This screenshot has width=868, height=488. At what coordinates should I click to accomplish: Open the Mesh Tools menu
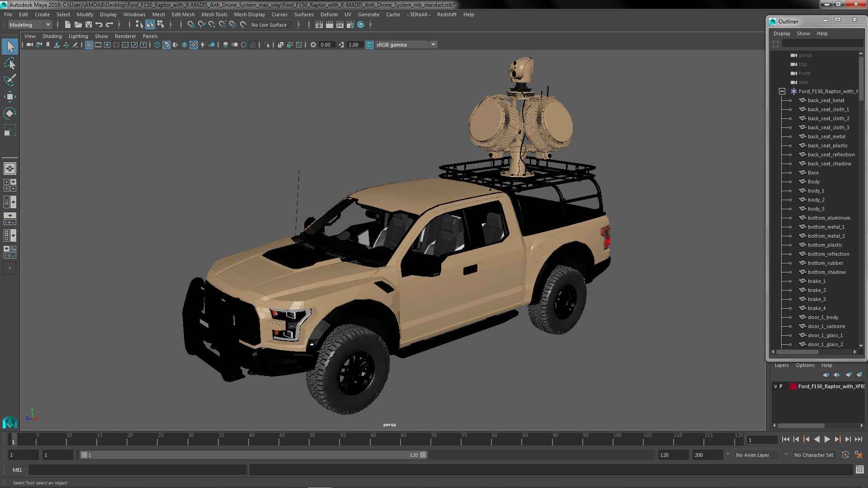[214, 14]
